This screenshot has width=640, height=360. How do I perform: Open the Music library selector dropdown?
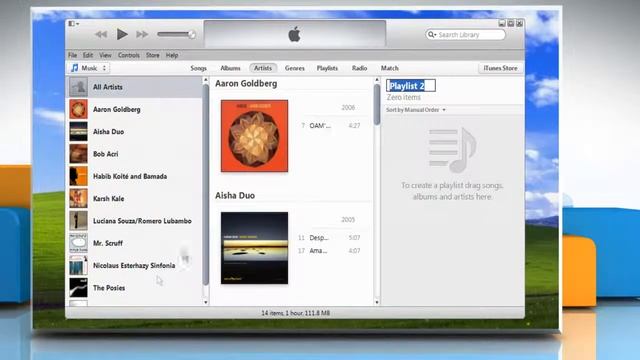(x=89, y=68)
